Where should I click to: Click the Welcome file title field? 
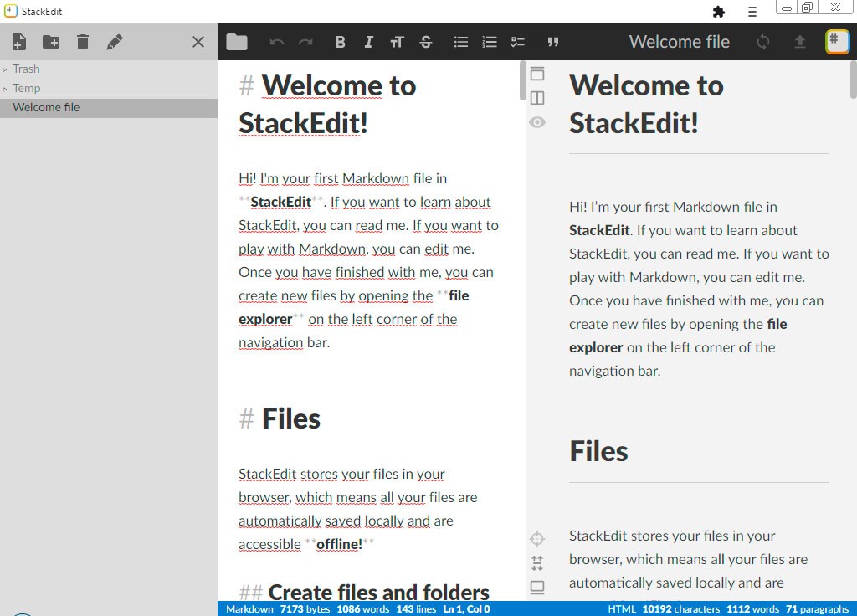point(679,42)
